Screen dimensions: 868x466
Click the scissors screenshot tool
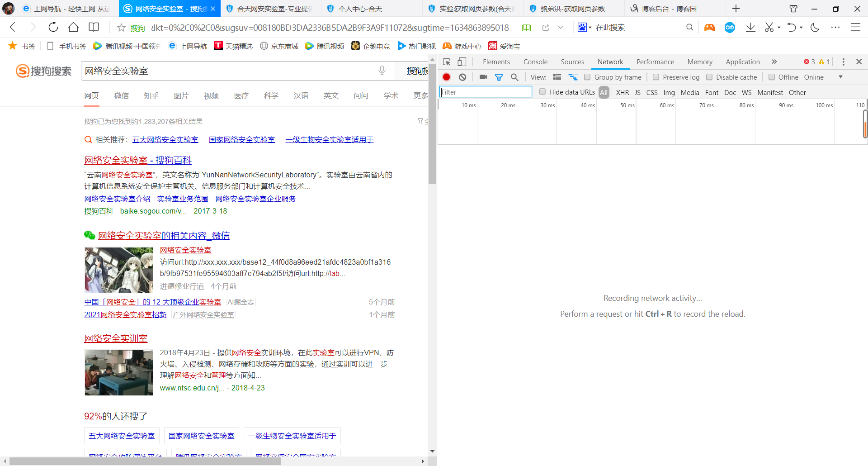click(x=769, y=27)
